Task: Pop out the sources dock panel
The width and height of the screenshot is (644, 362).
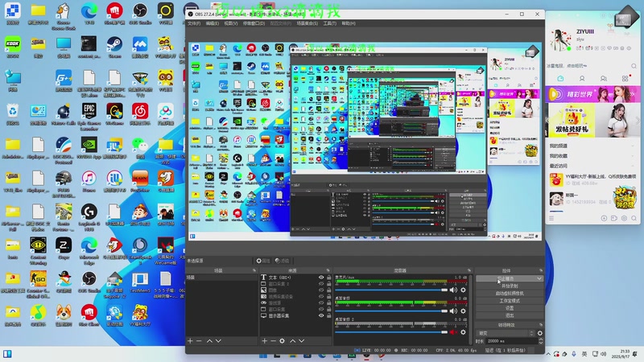Action: tap(328, 270)
